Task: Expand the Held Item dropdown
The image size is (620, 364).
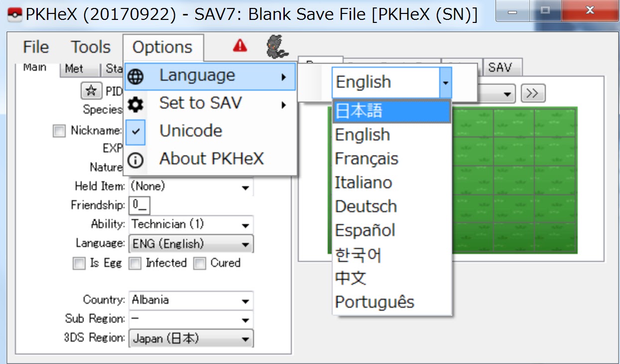Action: coord(246,187)
